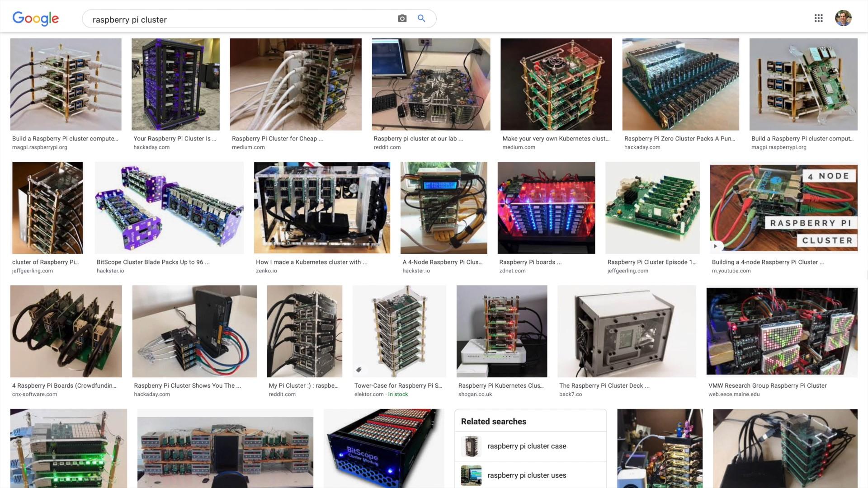Image resolution: width=868 pixels, height=488 pixels.
Task: Open the Kubernetes cluster build image
Action: [556, 84]
